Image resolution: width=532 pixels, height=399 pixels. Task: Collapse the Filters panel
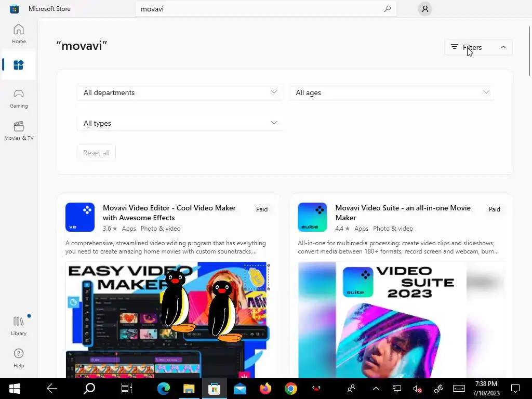(x=478, y=47)
